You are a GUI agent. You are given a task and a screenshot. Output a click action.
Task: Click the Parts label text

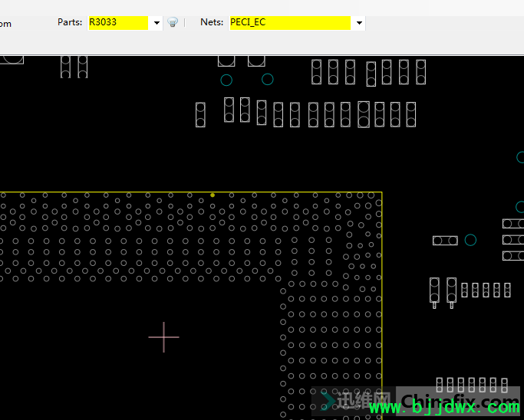click(70, 22)
